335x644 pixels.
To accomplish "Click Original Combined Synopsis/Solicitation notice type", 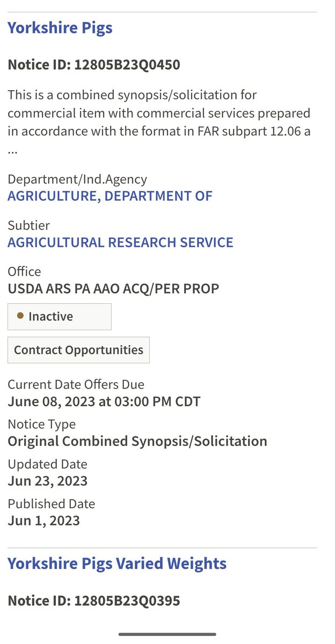I will 137,441.
